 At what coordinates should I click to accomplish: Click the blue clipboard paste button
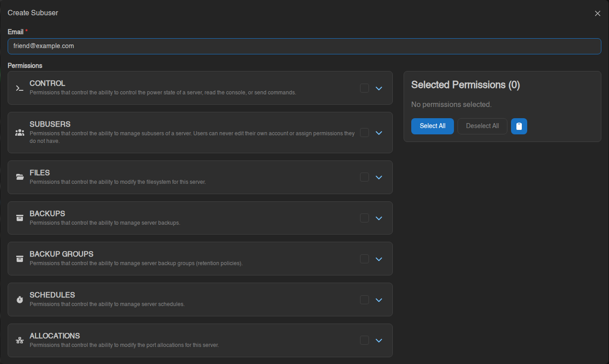pyautogui.click(x=519, y=126)
